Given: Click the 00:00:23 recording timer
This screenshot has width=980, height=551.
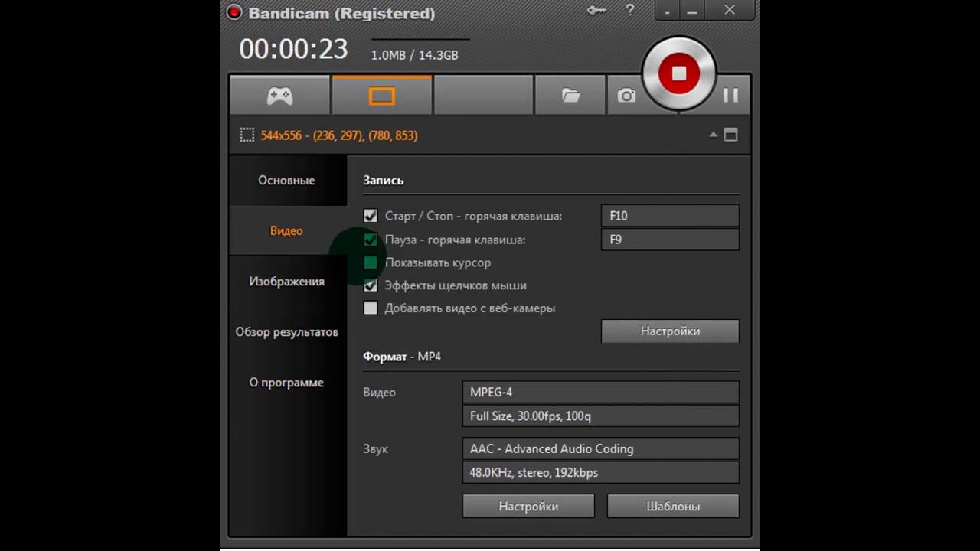Looking at the screenshot, I should point(293,49).
